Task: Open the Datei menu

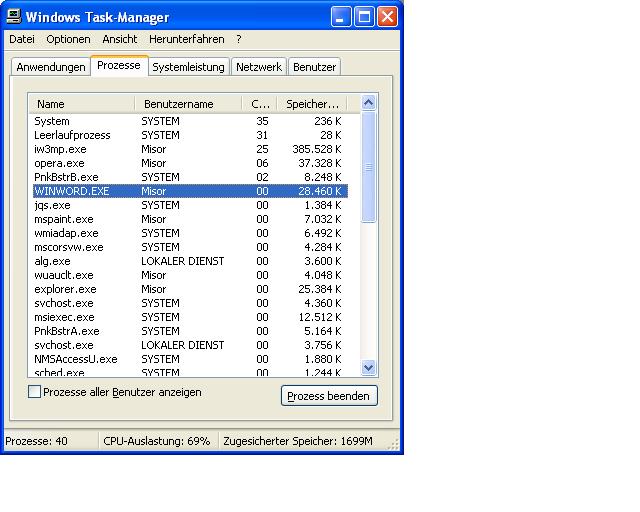Action: [22, 39]
